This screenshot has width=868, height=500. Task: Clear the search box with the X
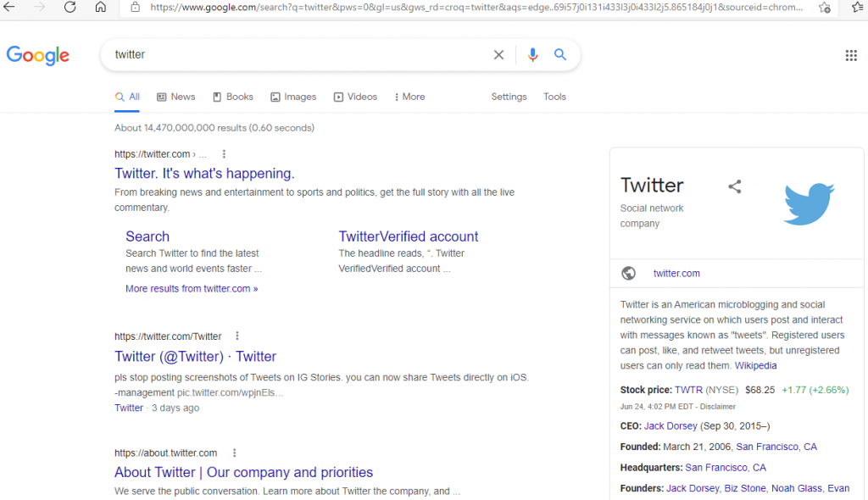498,55
